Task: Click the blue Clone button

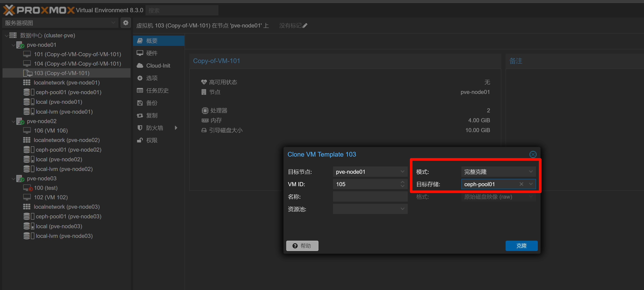Action: click(521, 246)
